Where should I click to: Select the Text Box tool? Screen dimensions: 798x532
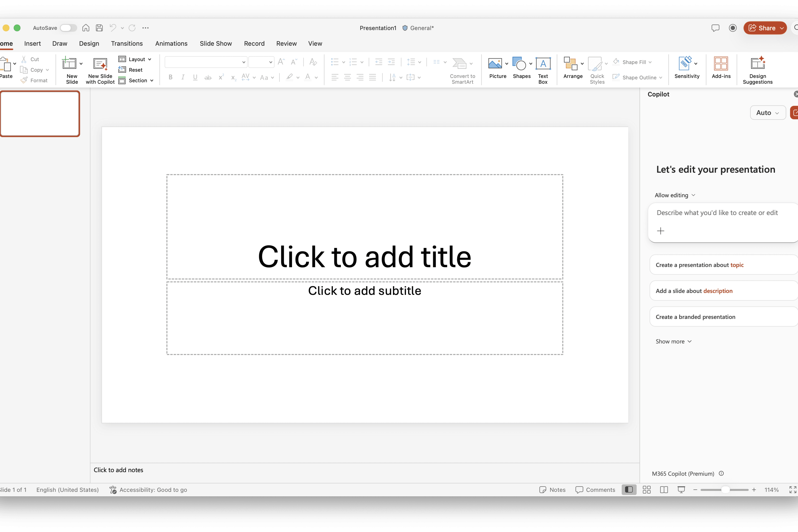(543, 70)
